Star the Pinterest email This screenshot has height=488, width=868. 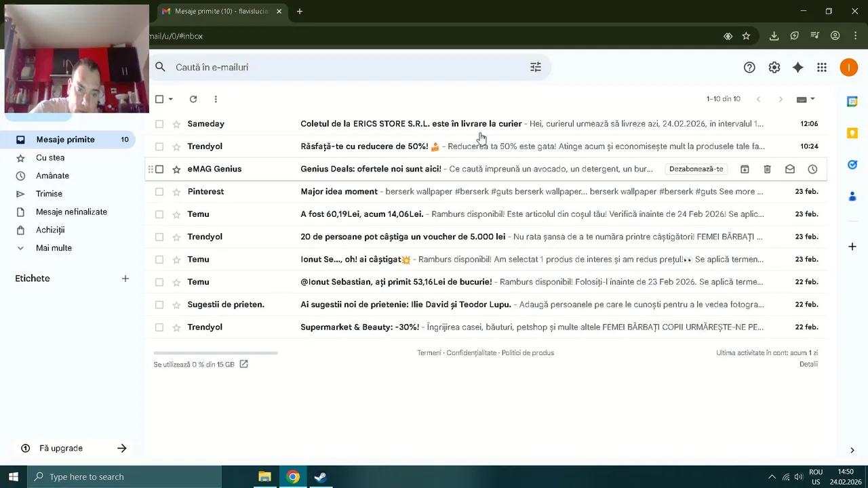pos(176,192)
